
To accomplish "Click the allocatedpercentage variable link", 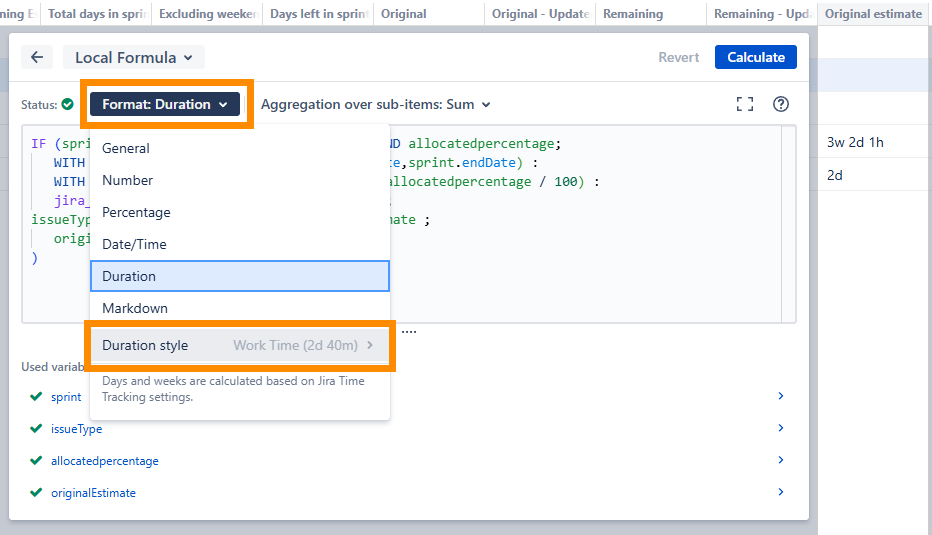I will [105, 461].
